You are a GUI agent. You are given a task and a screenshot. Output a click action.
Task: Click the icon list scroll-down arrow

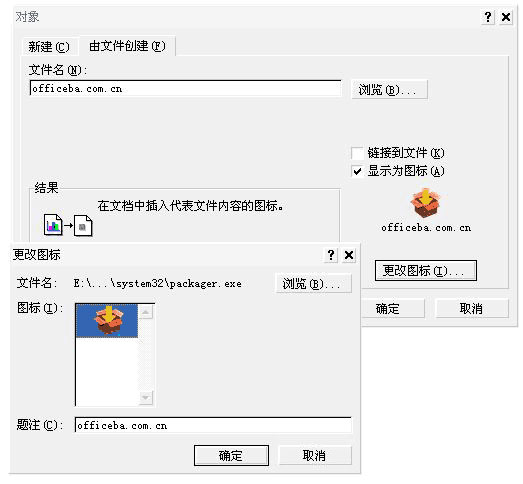(146, 398)
